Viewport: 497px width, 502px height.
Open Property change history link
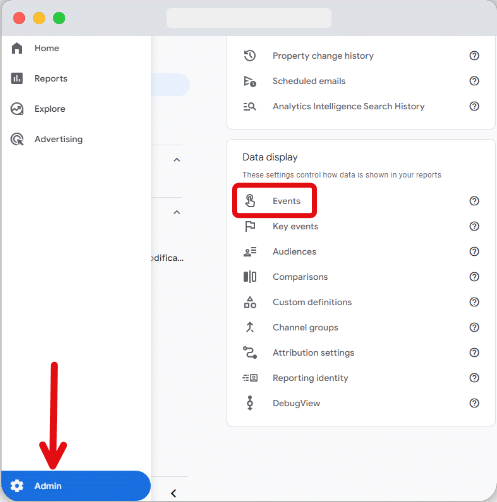click(x=323, y=56)
